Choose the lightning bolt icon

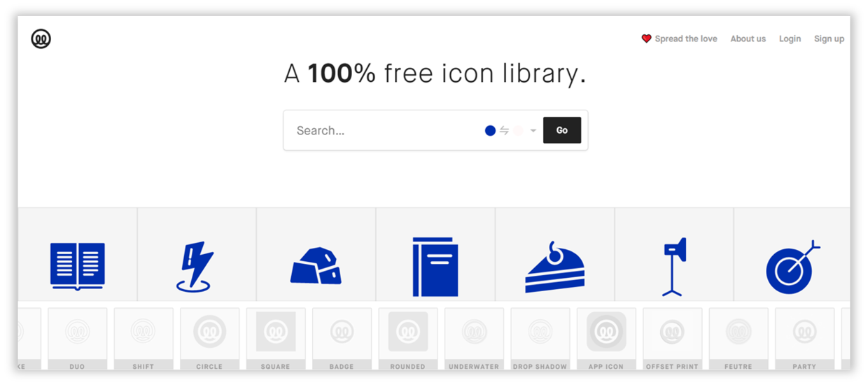(x=195, y=267)
